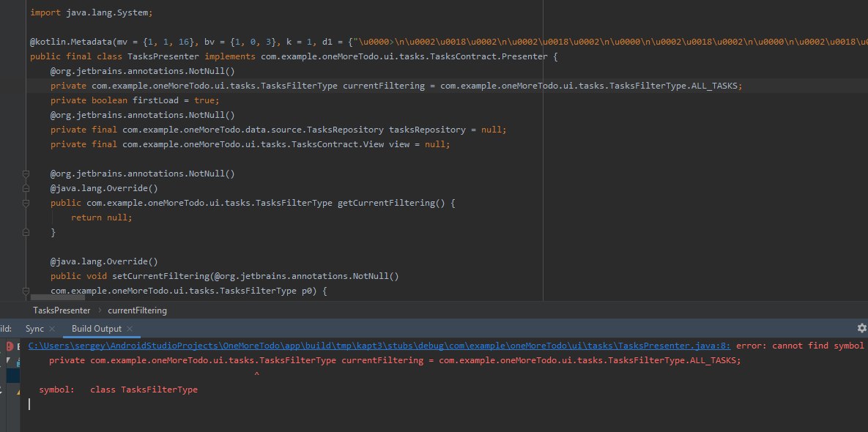Click 'TasksPresenter' in the class declaration

pyautogui.click(x=163, y=56)
